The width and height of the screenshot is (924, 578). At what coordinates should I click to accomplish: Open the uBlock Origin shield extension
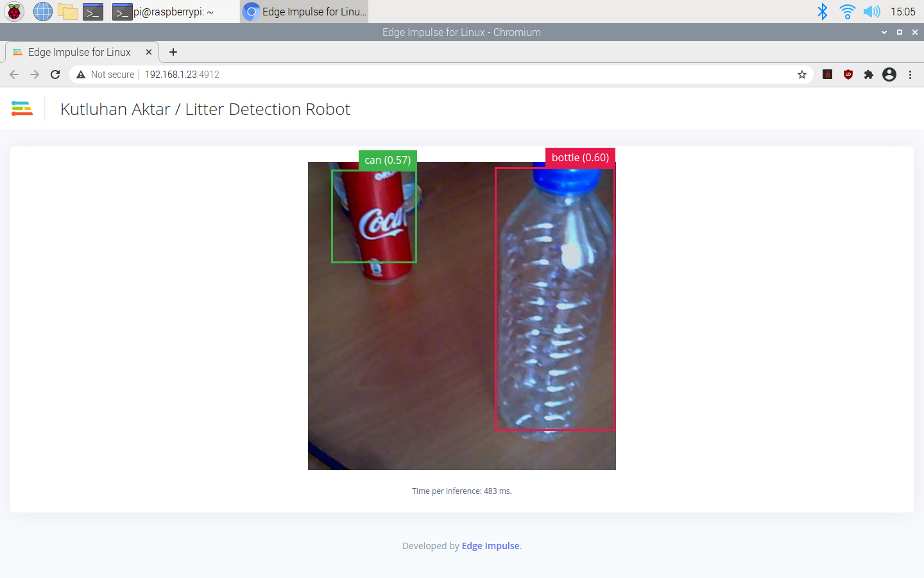point(848,74)
